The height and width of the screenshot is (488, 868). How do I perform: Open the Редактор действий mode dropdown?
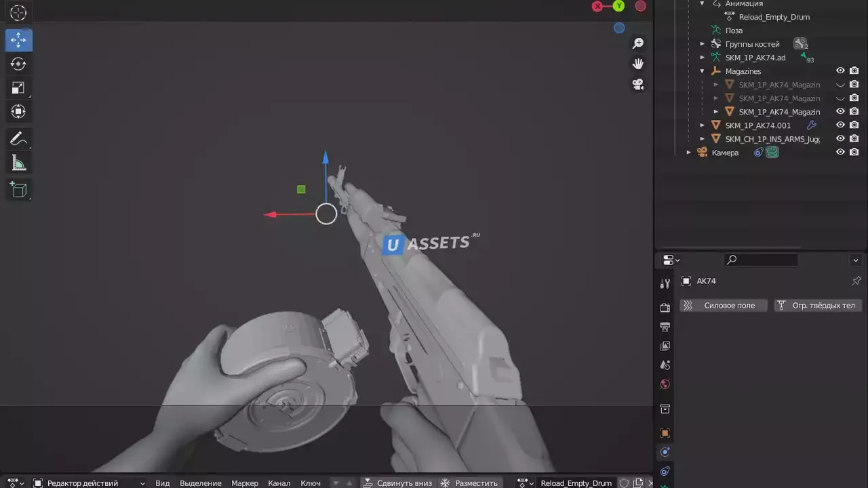(90, 483)
